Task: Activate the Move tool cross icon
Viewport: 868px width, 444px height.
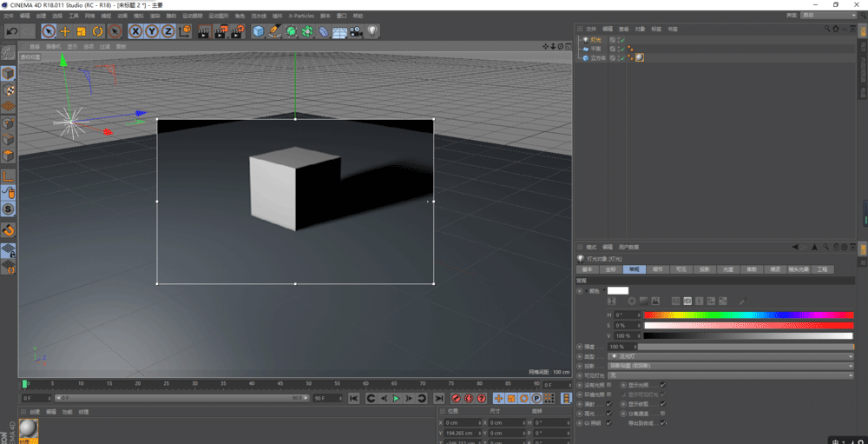Action: 65,31
